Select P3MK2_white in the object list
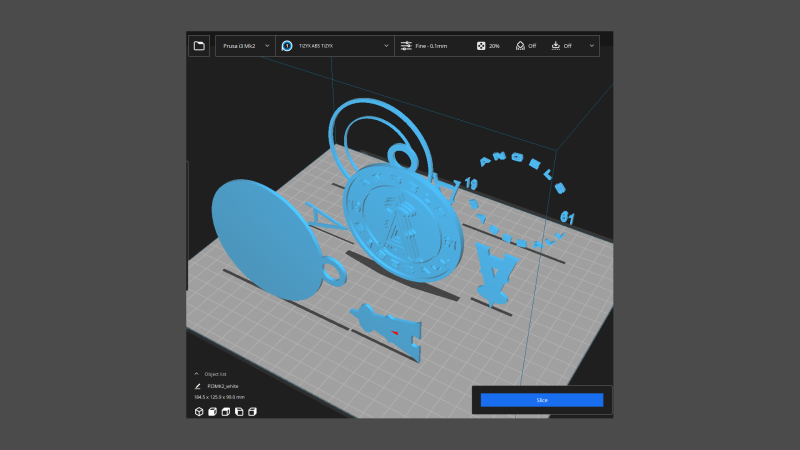Screen dimensions: 800x450 point(223,385)
